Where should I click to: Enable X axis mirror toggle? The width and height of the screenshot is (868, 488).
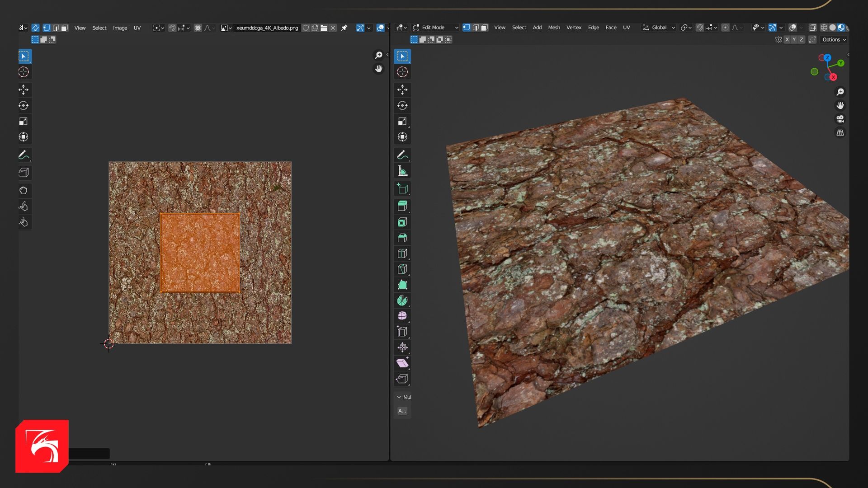click(787, 40)
